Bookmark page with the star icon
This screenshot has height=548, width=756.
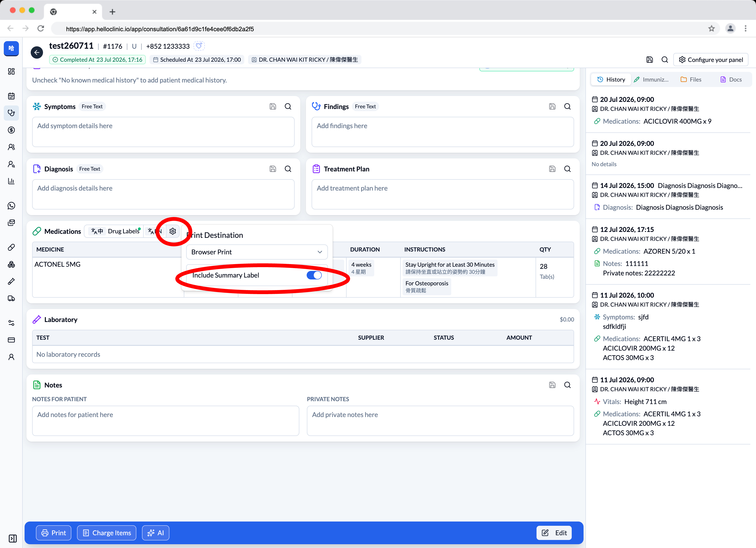pyautogui.click(x=711, y=29)
